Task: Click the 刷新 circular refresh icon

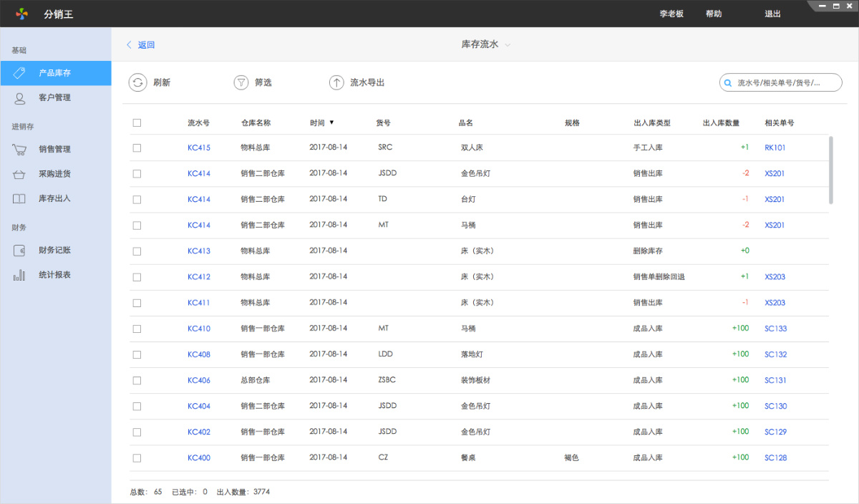Action: click(137, 82)
